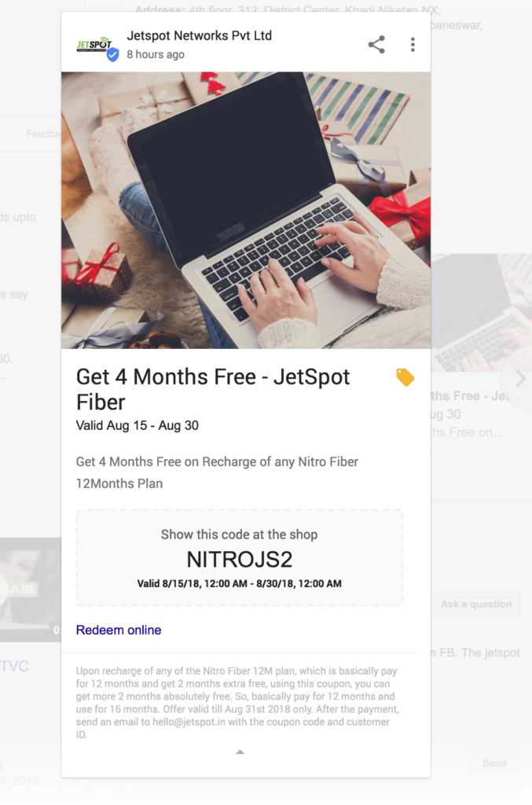This screenshot has width=532, height=805.
Task: Open the TVC video link
Action: pyautogui.click(x=14, y=666)
